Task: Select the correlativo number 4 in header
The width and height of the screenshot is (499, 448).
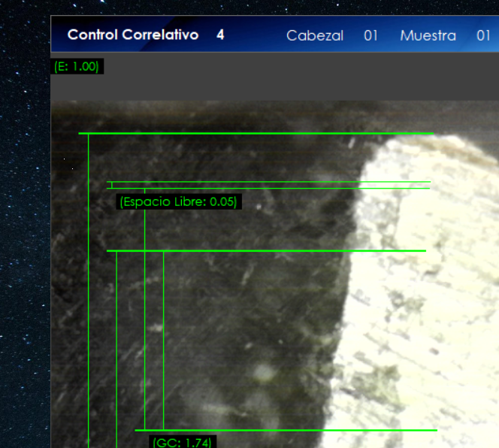Action: pos(220,35)
